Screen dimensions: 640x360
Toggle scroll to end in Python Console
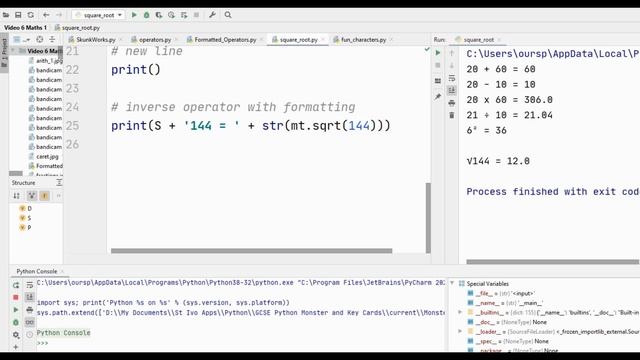click(x=29, y=297)
